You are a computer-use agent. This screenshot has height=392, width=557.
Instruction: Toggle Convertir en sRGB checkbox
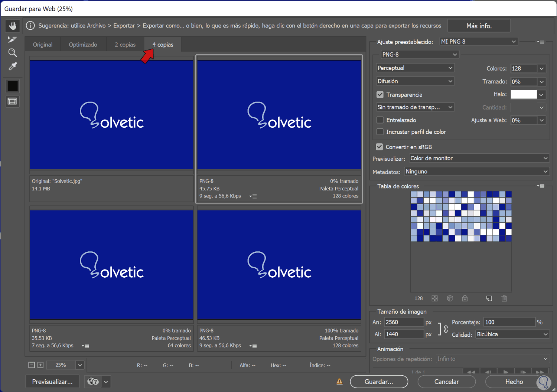[379, 147]
